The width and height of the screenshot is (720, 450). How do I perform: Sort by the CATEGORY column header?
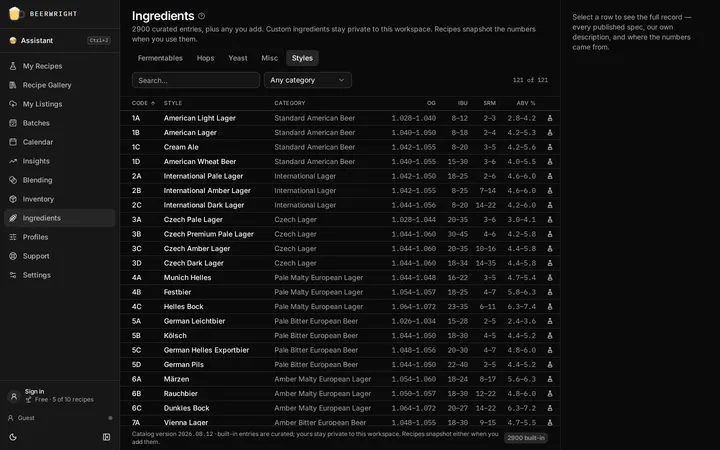pos(290,103)
